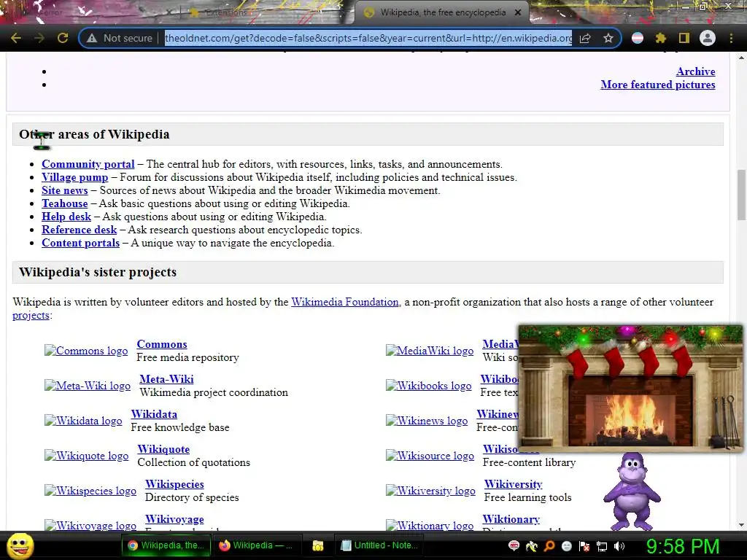
Task: Open the Reference desk link
Action: [79, 230]
